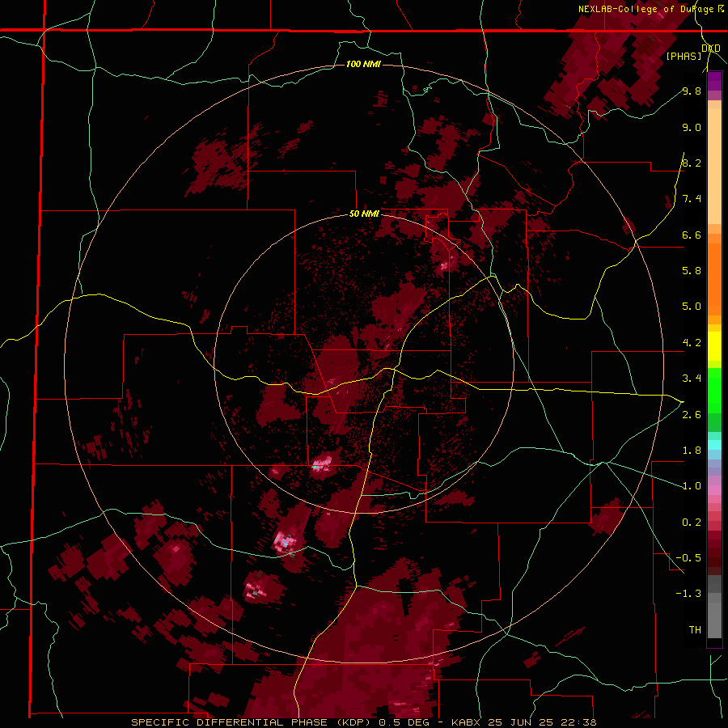Click the 5.8 color scale value
Screen dimensions: 728x728
pyautogui.click(x=692, y=271)
